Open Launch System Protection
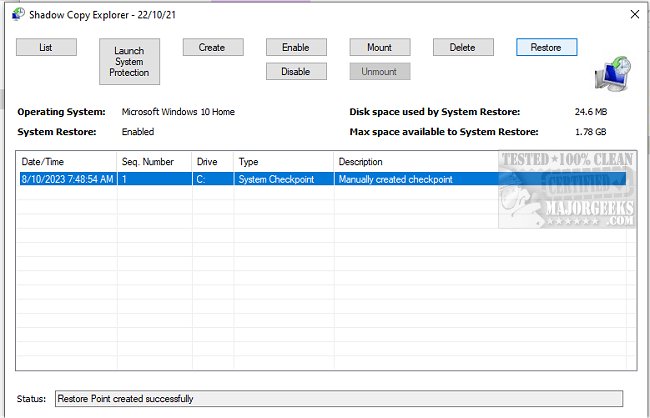Screen dimensions: 650x418 (129, 61)
